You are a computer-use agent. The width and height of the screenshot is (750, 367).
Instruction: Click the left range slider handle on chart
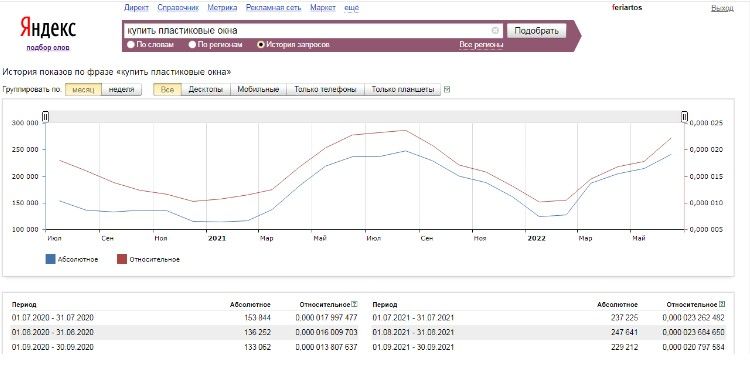coord(45,116)
